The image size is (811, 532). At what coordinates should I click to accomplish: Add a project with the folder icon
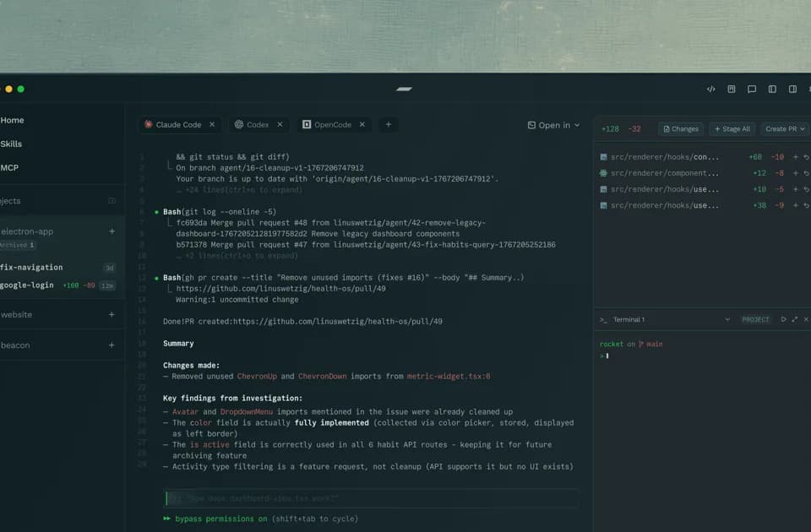pyautogui.click(x=112, y=201)
